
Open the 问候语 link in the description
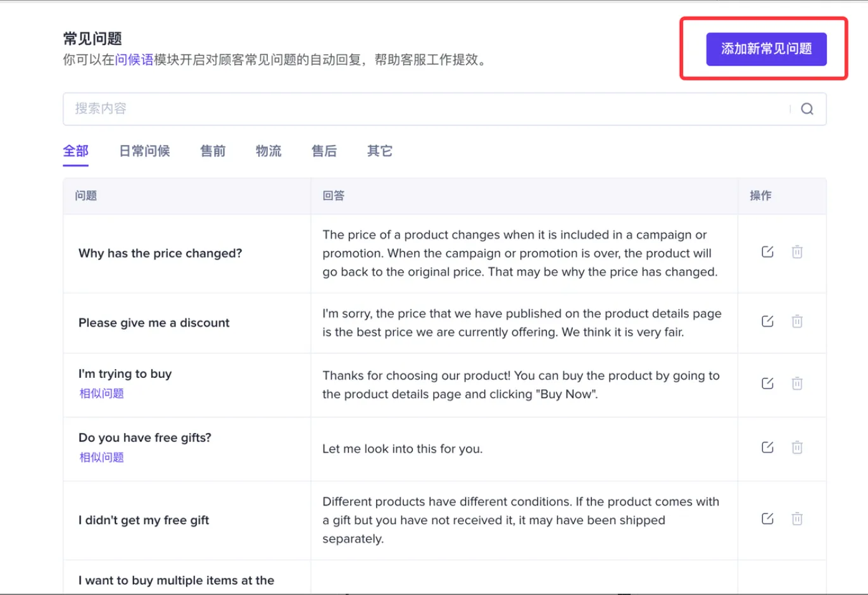tap(134, 59)
